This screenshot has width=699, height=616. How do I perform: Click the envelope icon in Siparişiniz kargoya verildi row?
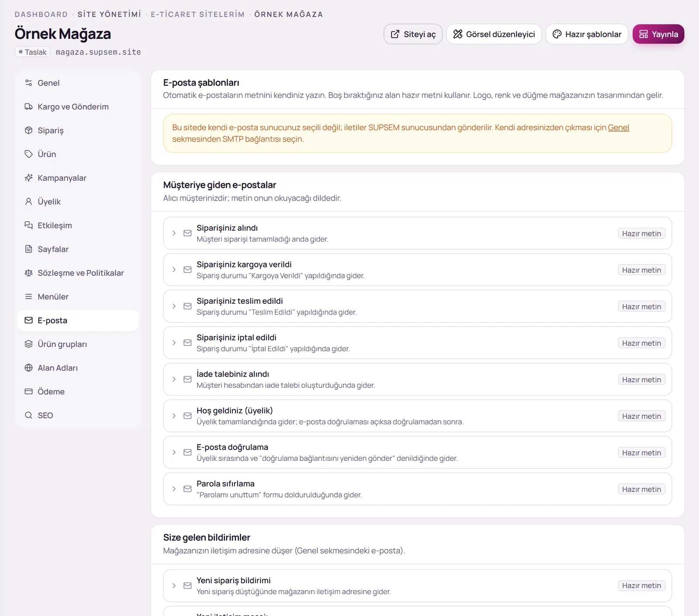(187, 270)
